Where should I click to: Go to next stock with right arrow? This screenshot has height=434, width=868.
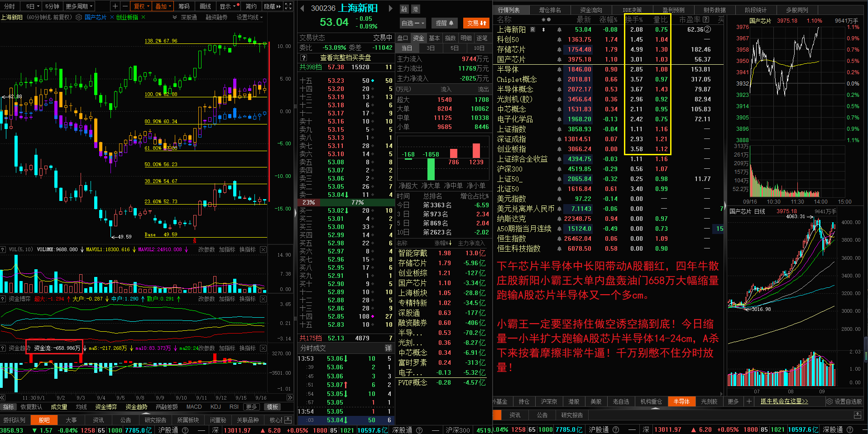point(390,8)
